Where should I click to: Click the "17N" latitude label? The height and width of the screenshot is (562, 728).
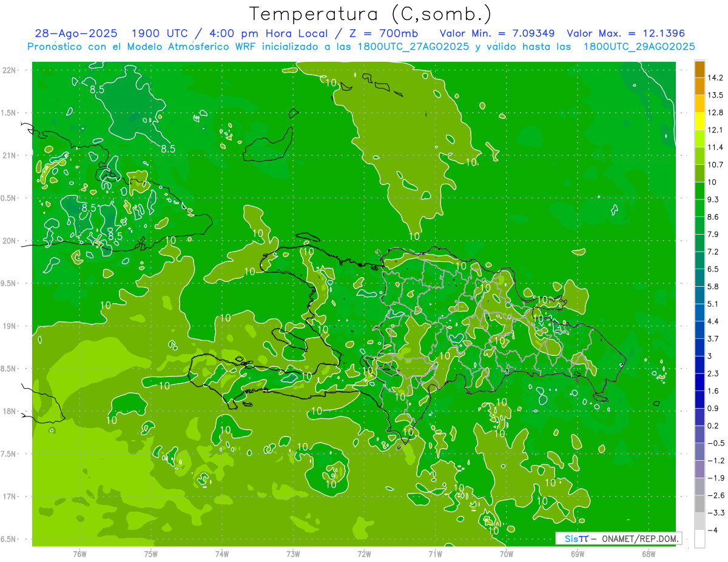coord(8,497)
